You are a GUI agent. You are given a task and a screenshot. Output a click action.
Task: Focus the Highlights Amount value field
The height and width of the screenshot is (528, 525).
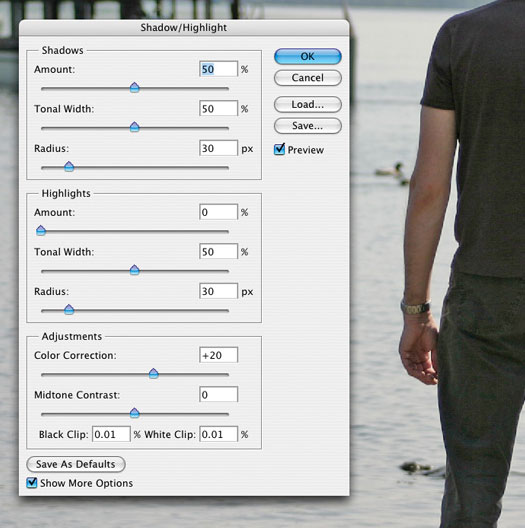[x=219, y=212]
